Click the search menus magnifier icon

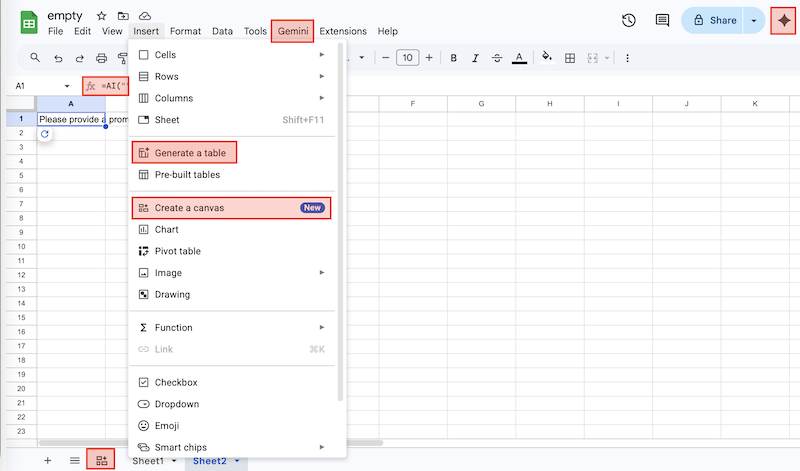(x=35, y=58)
